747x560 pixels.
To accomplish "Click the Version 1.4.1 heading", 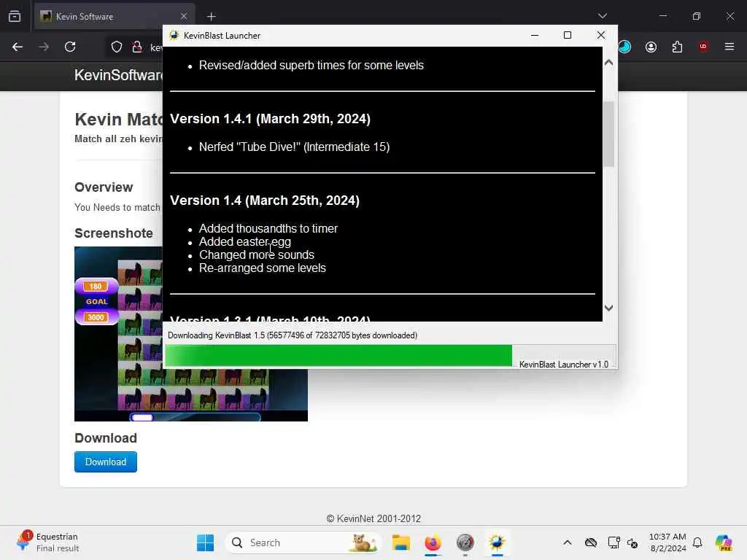I will [270, 119].
